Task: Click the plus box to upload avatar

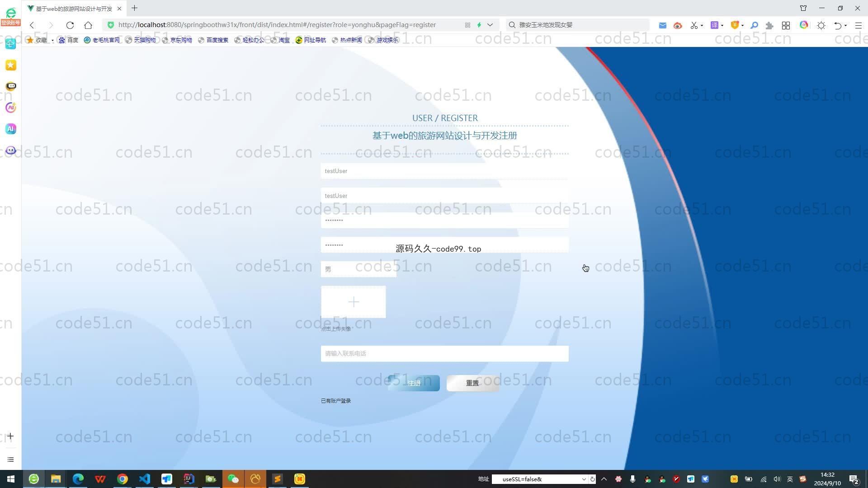Action: [354, 302]
